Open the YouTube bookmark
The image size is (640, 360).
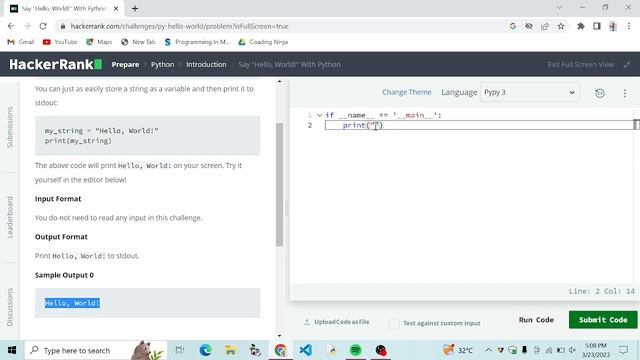pos(60,42)
